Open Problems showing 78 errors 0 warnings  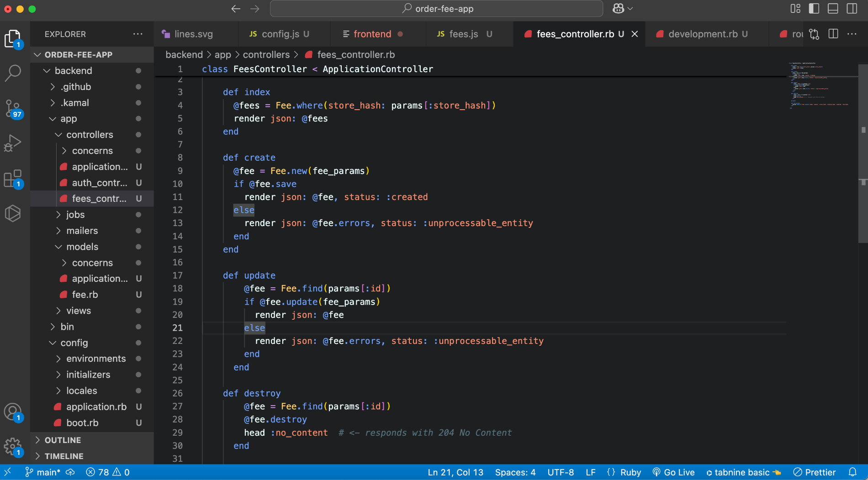tap(108, 472)
